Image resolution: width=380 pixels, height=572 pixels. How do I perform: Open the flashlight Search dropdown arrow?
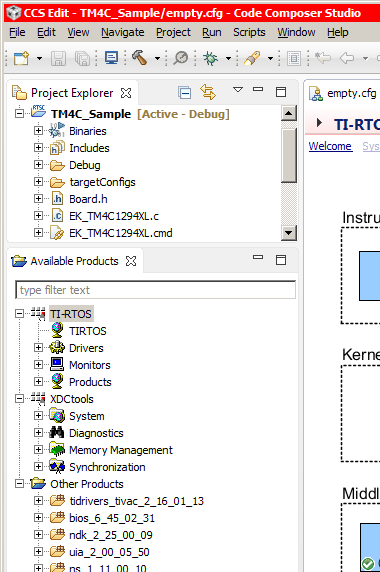tap(270, 58)
